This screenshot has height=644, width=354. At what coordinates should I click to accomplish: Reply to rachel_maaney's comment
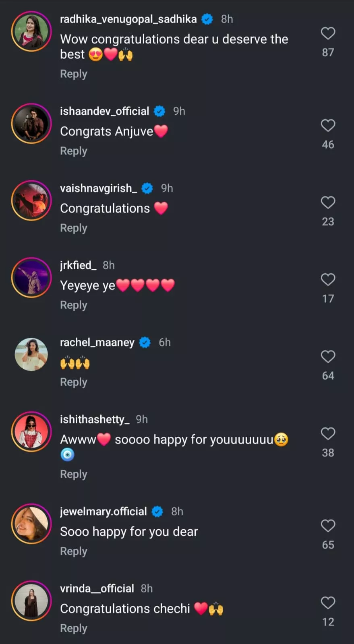click(x=73, y=382)
